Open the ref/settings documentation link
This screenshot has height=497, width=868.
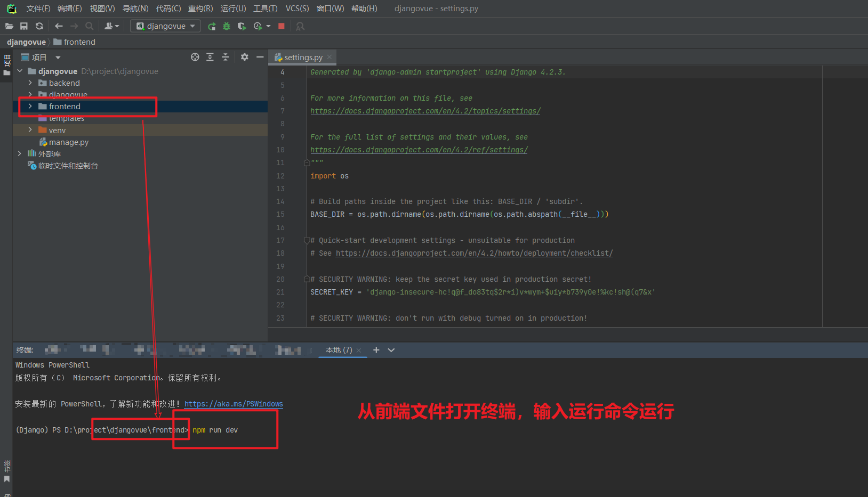pyautogui.click(x=419, y=150)
